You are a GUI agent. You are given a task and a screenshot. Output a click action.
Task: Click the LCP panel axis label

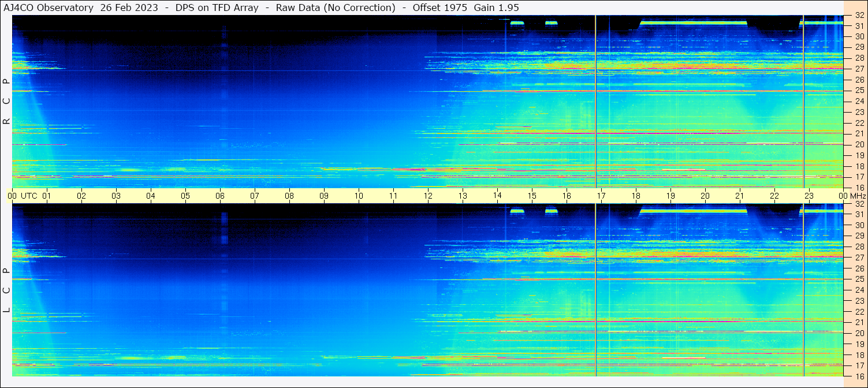6,290
